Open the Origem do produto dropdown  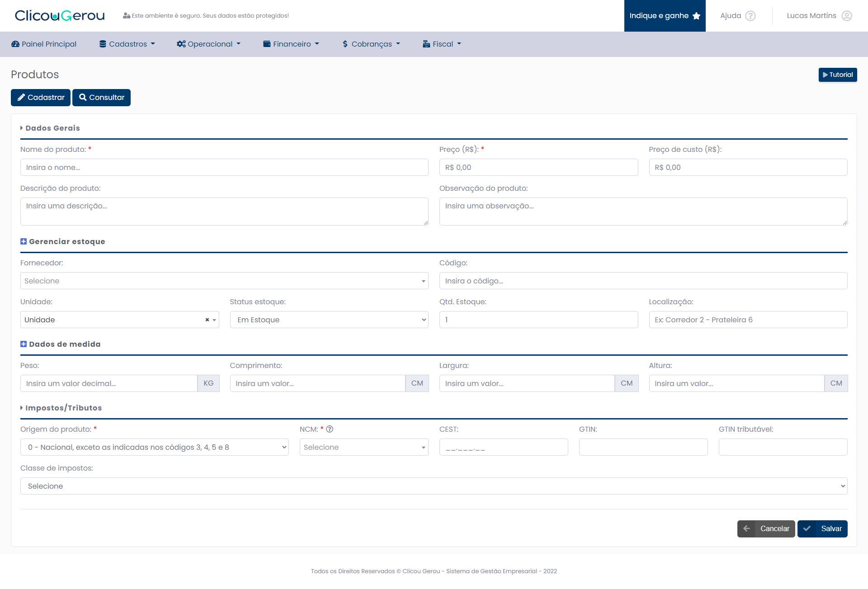155,447
